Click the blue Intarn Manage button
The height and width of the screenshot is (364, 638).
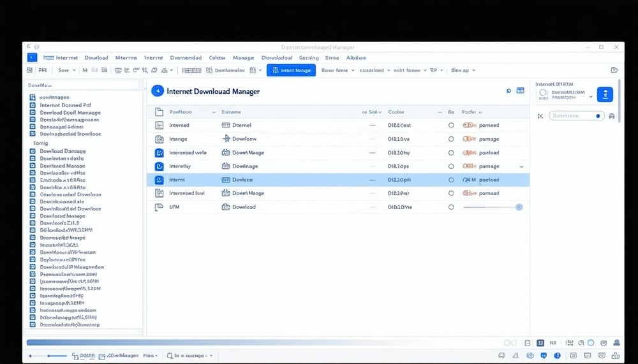(x=291, y=70)
